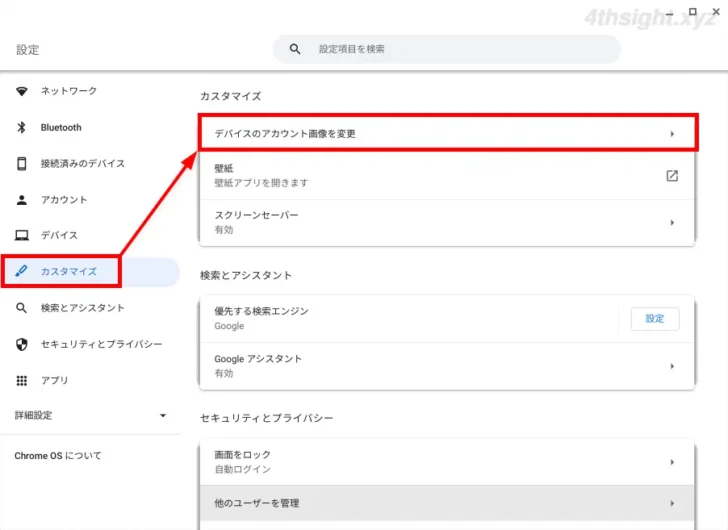Click 設定項目を検索 search field

click(447, 49)
